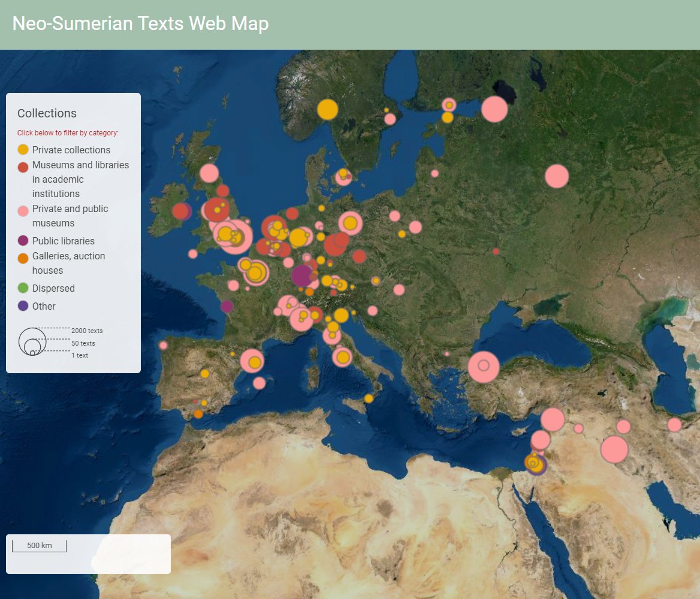Select the yellow marker near Barcelona
The image size is (700, 599).
(x=255, y=362)
